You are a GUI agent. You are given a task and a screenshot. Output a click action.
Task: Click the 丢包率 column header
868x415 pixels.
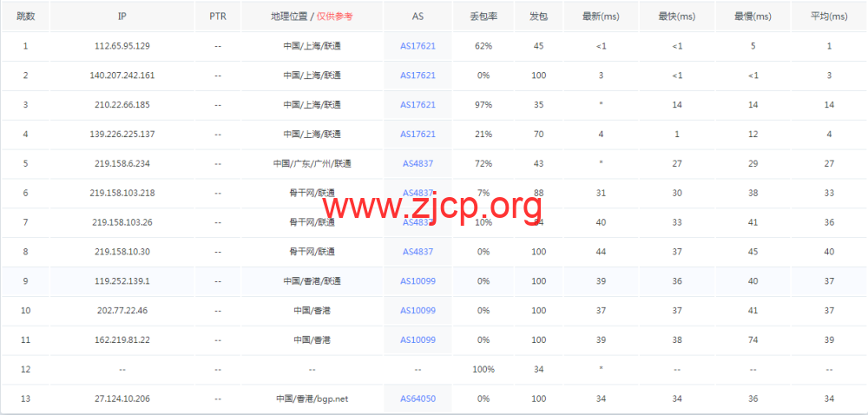coord(483,16)
